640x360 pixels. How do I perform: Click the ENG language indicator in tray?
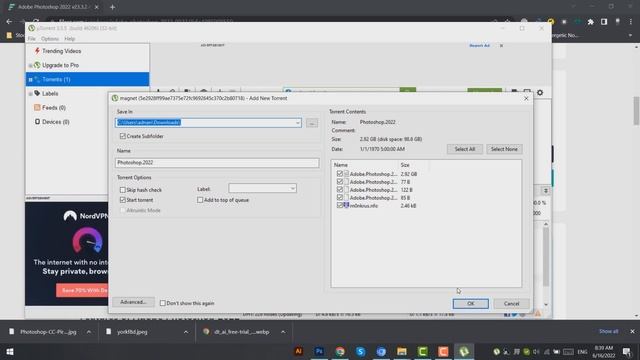(582, 352)
